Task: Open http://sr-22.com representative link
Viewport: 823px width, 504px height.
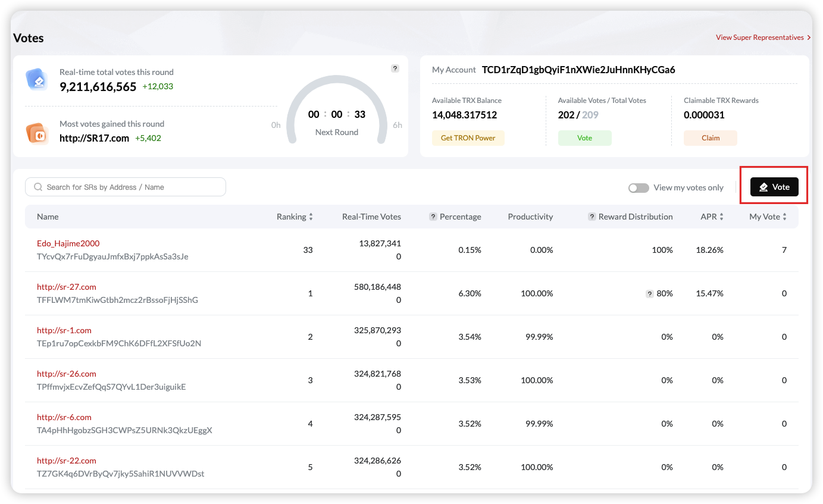Action: [67, 461]
